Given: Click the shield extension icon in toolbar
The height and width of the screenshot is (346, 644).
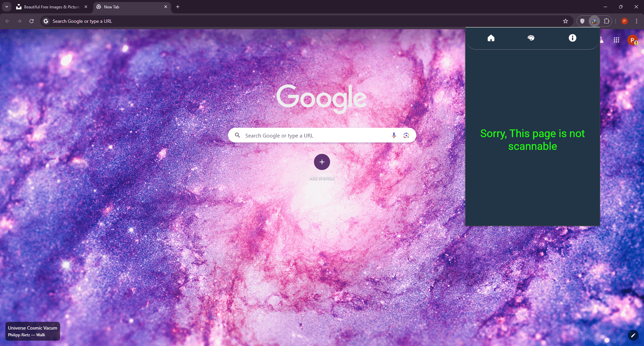Looking at the screenshot, I should click(x=583, y=21).
